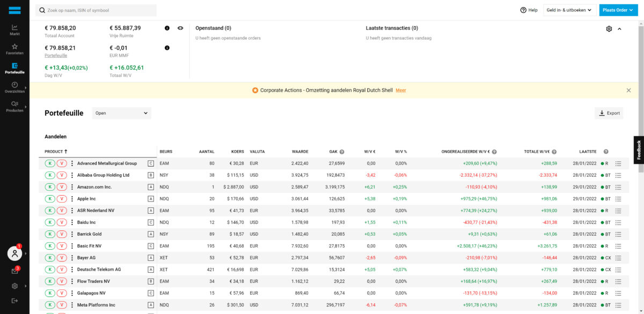Expand the portfolio filter dropdown showing Open
This screenshot has height=314, width=644.
coord(122,113)
